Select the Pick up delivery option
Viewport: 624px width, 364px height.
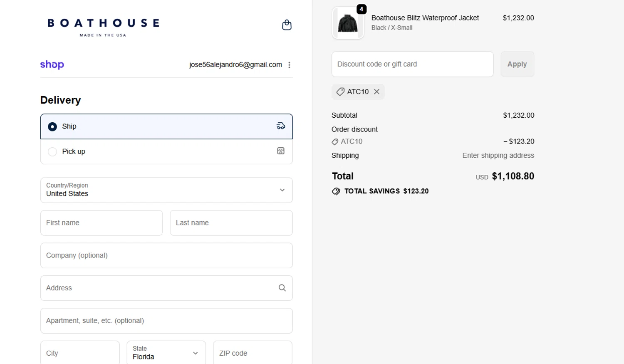click(x=52, y=151)
